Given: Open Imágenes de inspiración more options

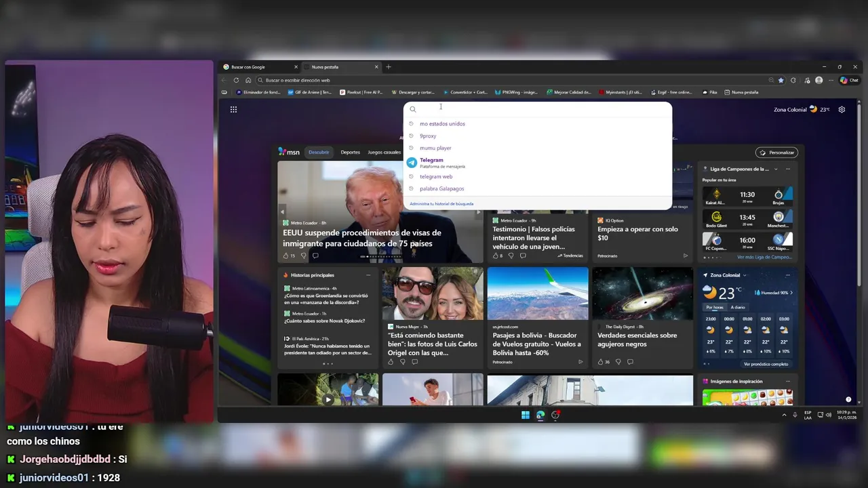Looking at the screenshot, I should click(788, 382).
